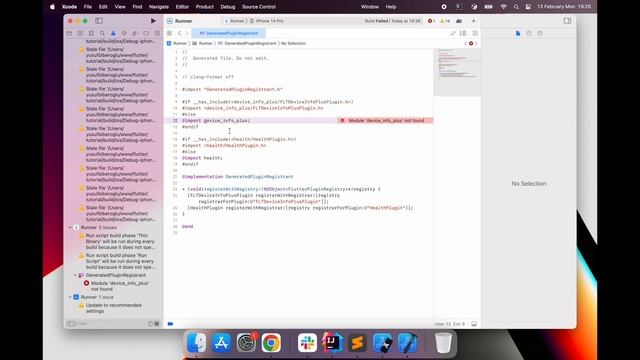The width and height of the screenshot is (640, 360).
Task: Open the Xcode Cloud status icon
Action: (459, 21)
